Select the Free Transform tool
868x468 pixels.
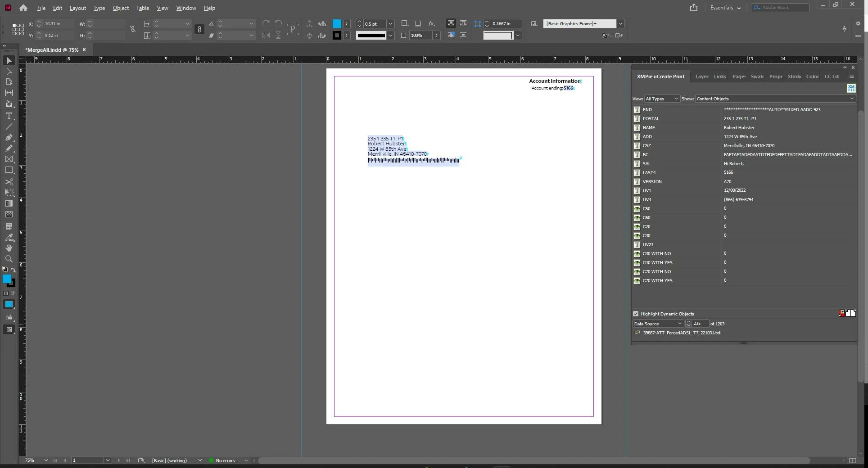point(9,193)
